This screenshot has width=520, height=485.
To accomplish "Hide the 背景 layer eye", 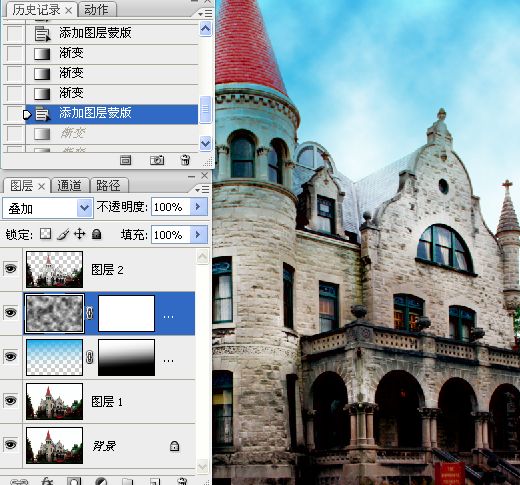I will click(x=11, y=445).
